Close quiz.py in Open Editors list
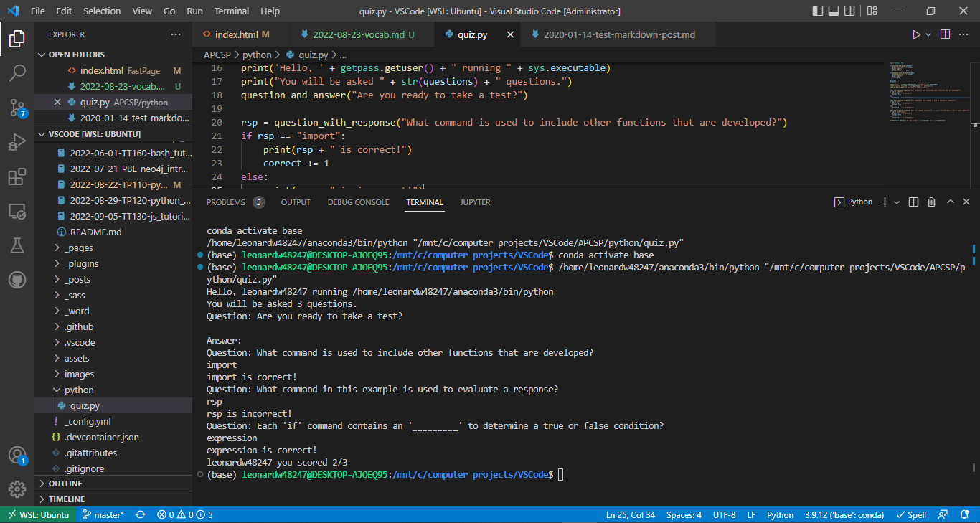This screenshot has width=980, height=523. coord(57,102)
